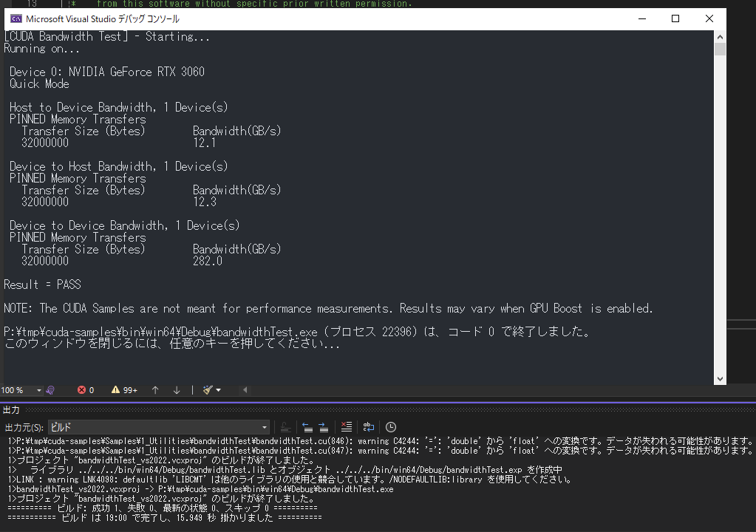Click the 'Quick Mode' line
Viewport: 756px width, 532px height.
click(39, 83)
